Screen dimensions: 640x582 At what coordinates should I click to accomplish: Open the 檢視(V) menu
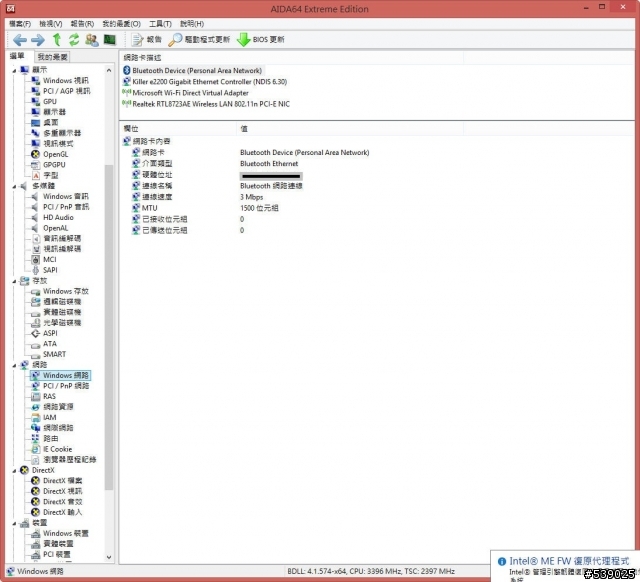coord(51,24)
